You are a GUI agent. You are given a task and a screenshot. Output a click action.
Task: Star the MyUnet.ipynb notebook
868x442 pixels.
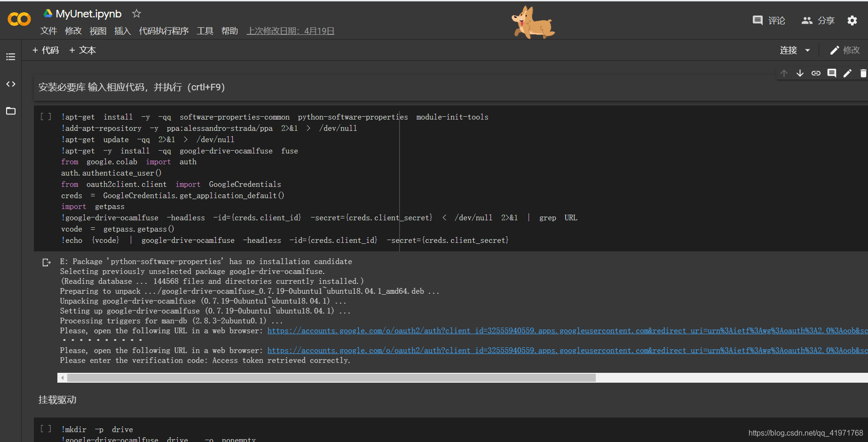coord(136,14)
